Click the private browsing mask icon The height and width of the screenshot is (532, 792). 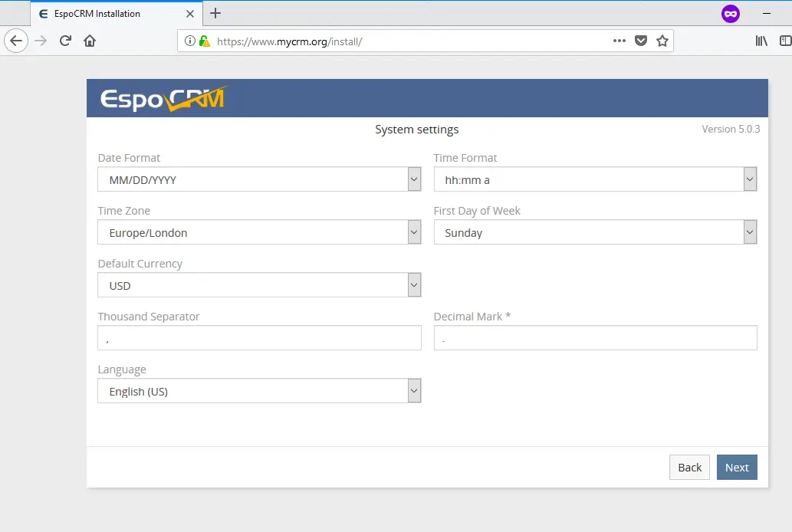731,14
